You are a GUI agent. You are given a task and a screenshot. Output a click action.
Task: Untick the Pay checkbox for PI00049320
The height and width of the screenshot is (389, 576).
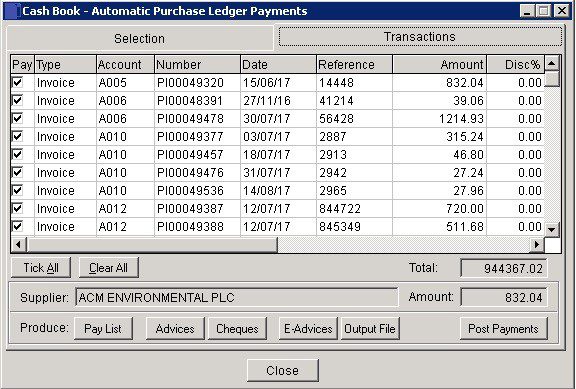(x=17, y=82)
